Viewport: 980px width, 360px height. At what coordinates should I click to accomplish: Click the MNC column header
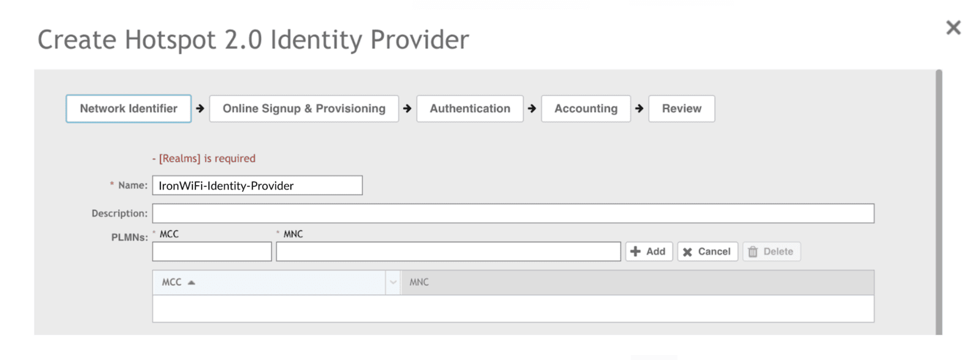pyautogui.click(x=637, y=282)
